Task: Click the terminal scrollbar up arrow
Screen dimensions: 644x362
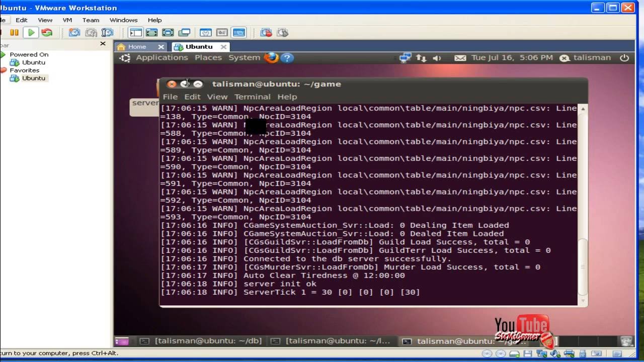Action: click(583, 109)
